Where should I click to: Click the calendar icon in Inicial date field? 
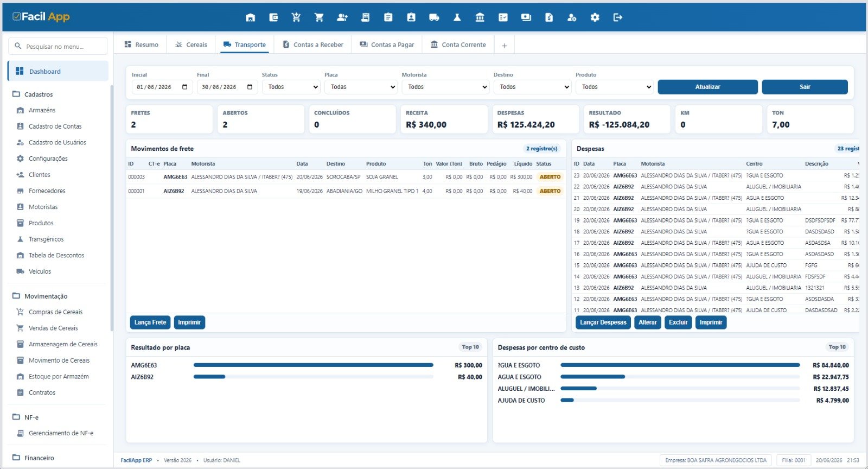pyautogui.click(x=185, y=87)
